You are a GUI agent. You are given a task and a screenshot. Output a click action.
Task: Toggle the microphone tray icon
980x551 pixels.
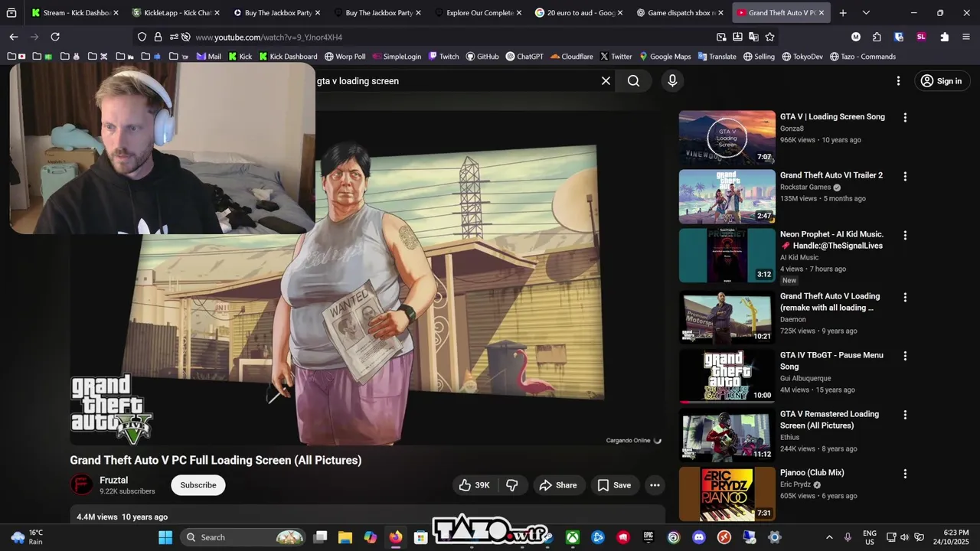[848, 537]
